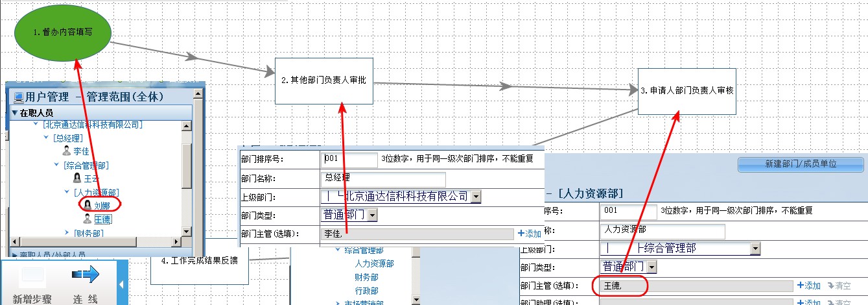This screenshot has width=868, height=305.
Task: Select user 王德 in the user tree
Action: [102, 219]
